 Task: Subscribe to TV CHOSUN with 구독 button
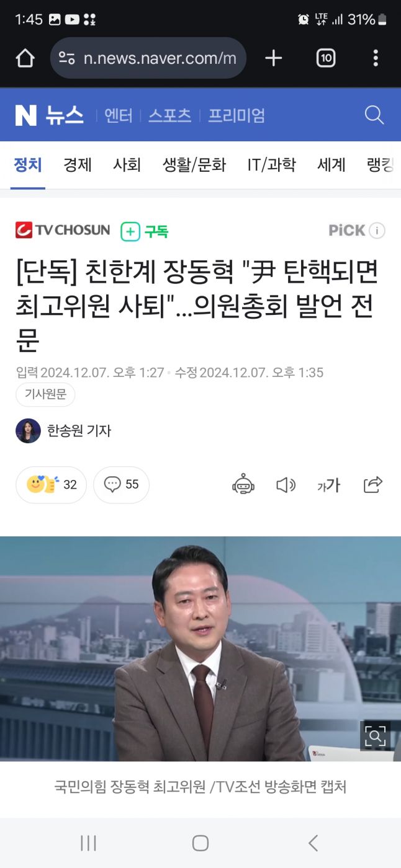coord(144,231)
